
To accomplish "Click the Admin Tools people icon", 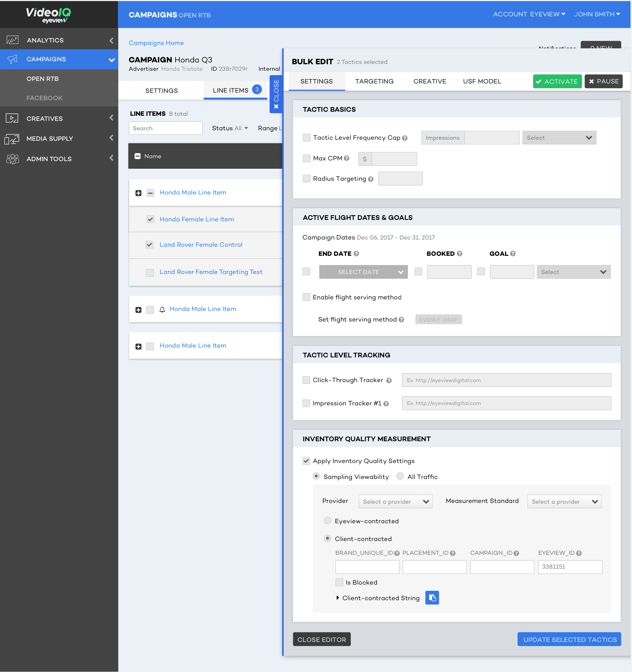I will [x=12, y=159].
